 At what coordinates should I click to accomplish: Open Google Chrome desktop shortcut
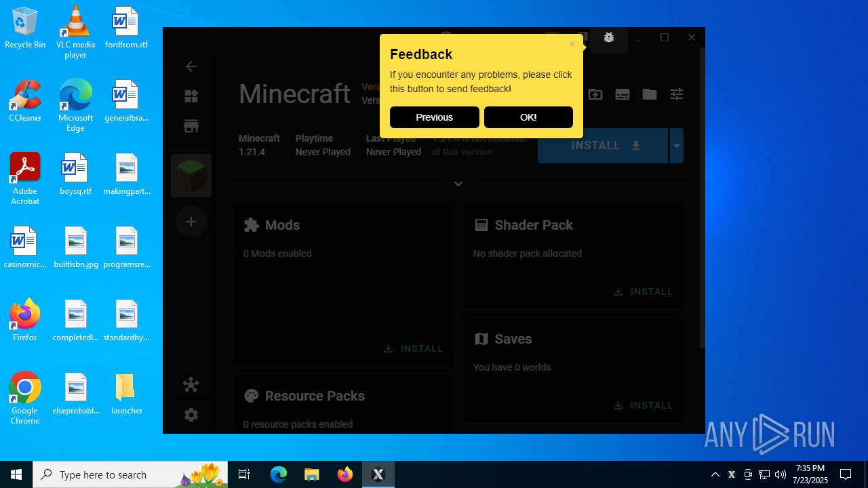(25, 398)
